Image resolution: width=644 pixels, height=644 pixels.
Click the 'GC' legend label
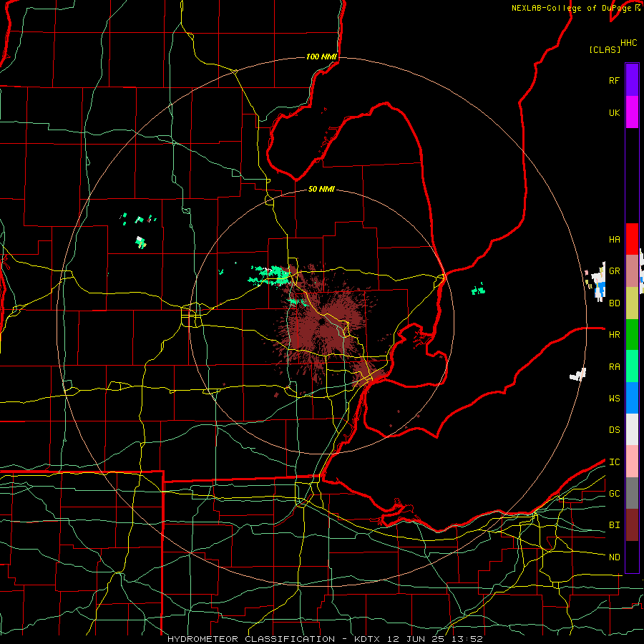[x=614, y=493]
